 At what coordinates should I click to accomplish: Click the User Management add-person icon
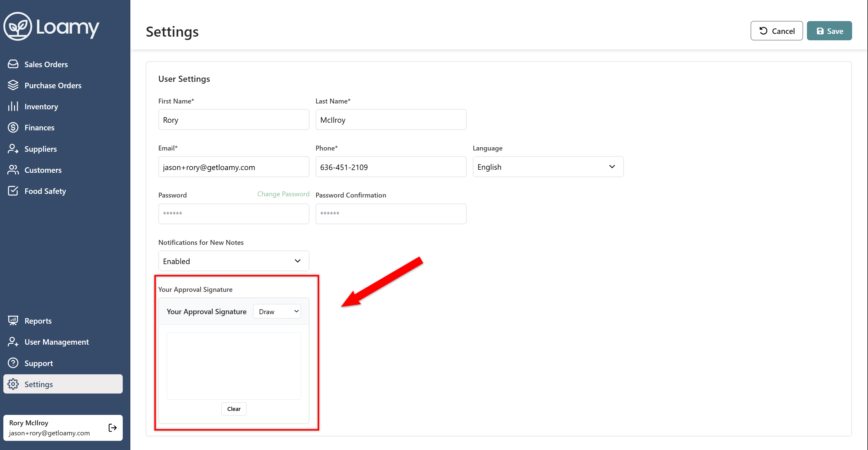pyautogui.click(x=13, y=342)
